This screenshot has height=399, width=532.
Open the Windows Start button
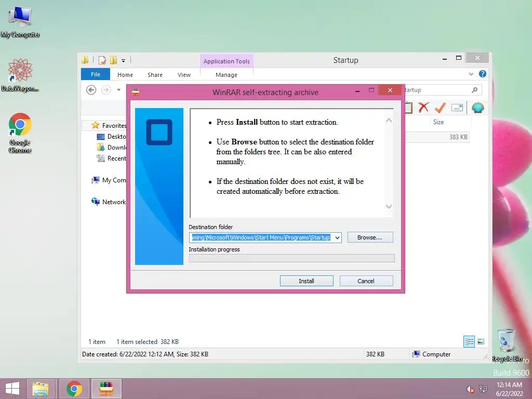pos(12,389)
